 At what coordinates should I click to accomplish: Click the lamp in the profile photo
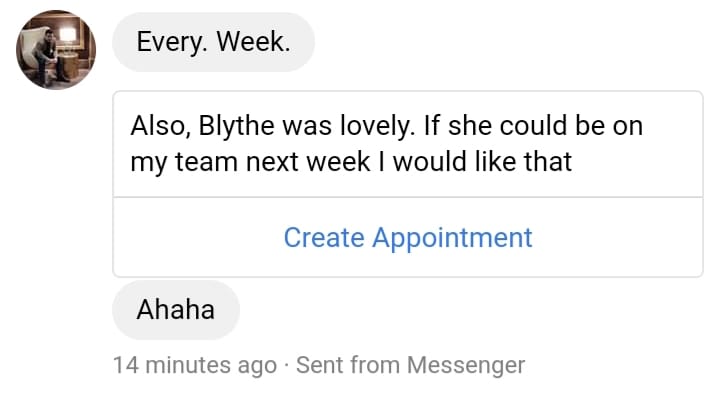68,35
